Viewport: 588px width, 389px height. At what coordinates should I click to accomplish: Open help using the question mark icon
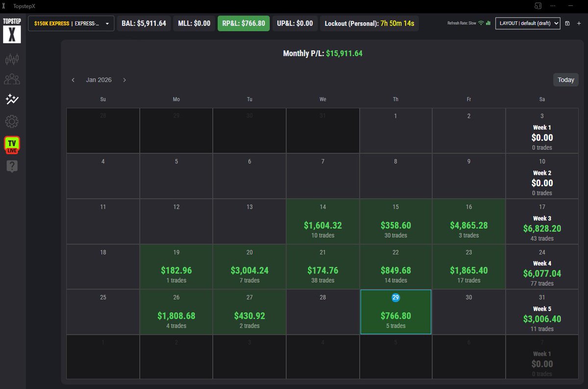click(x=12, y=165)
